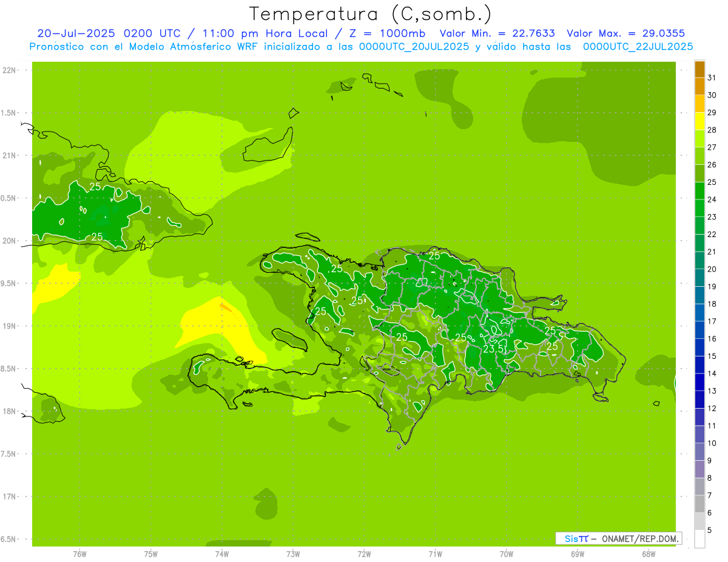The height and width of the screenshot is (562, 728).
Task: Click the "Temperatura (C,somb.)" map title
Action: click(x=371, y=14)
